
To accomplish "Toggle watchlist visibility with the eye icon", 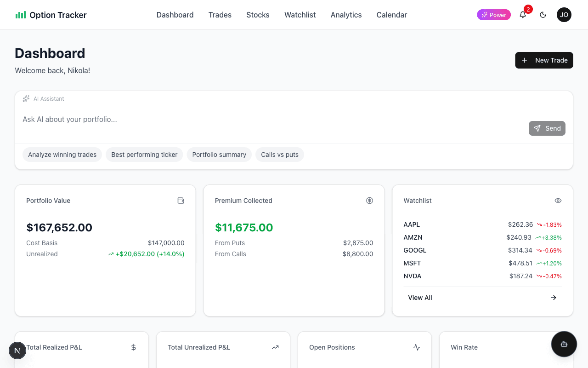I will (558, 201).
